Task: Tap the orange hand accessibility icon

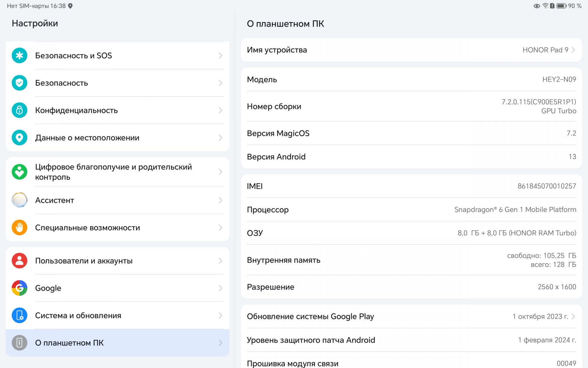Action: 19,228
